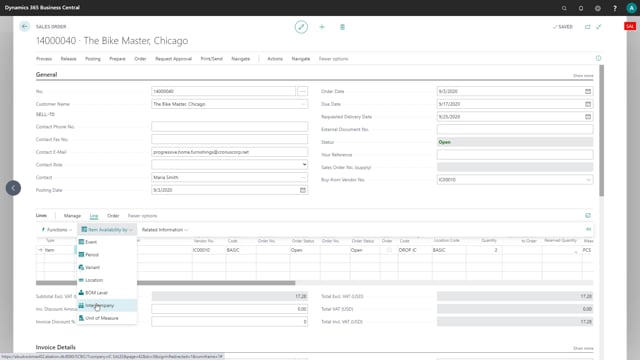
Task: Open the Customer Name lookup
Action: pos(303,104)
